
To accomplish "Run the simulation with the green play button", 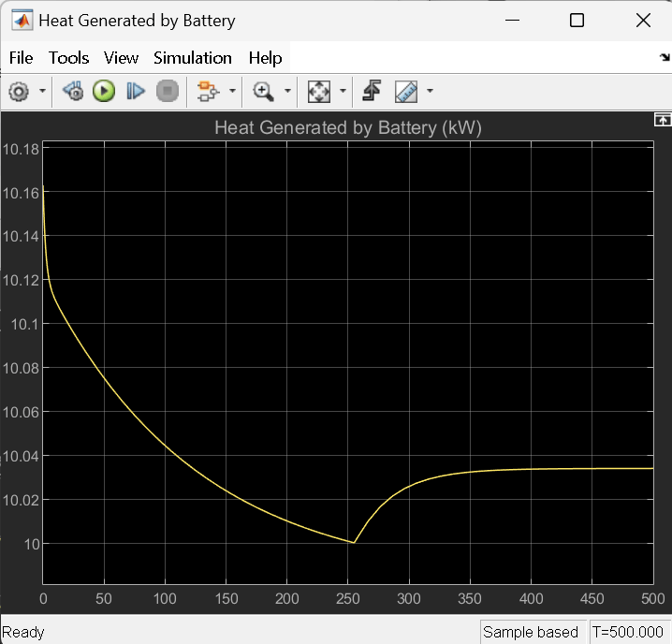I will click(104, 91).
